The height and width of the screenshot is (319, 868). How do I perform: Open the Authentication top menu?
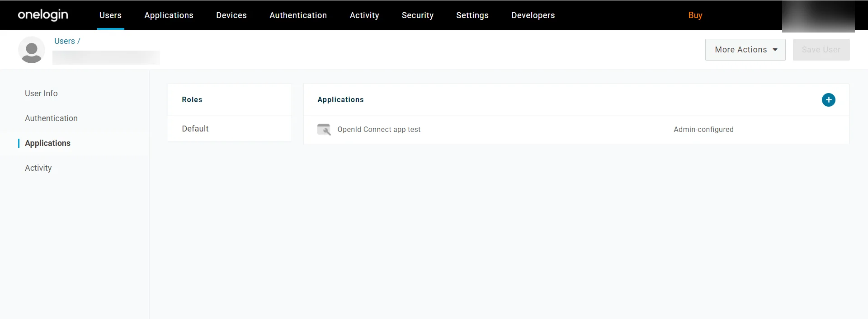(x=298, y=15)
